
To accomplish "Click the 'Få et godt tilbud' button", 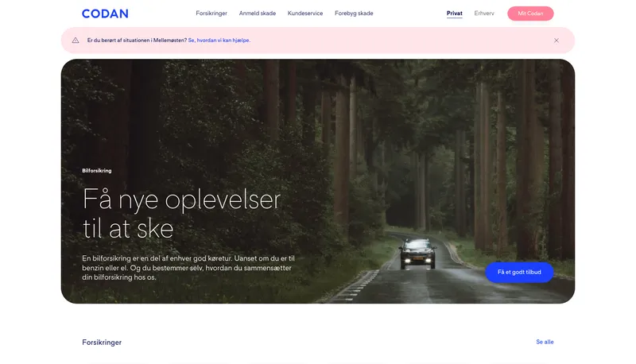I will click(x=519, y=272).
